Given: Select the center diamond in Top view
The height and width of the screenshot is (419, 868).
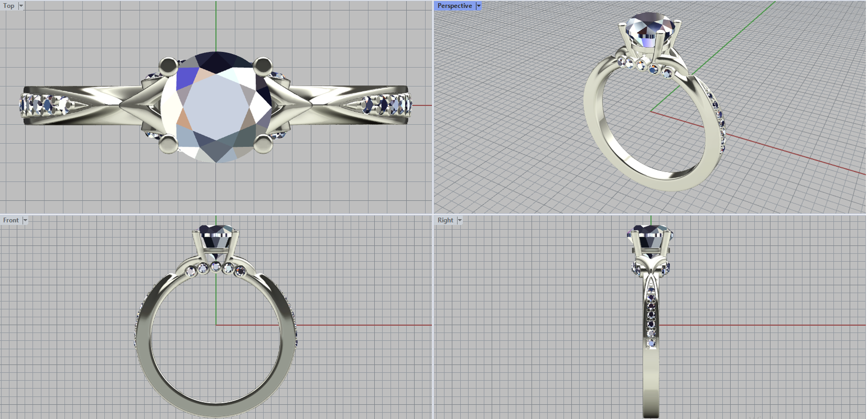Looking at the screenshot, I should 216,106.
